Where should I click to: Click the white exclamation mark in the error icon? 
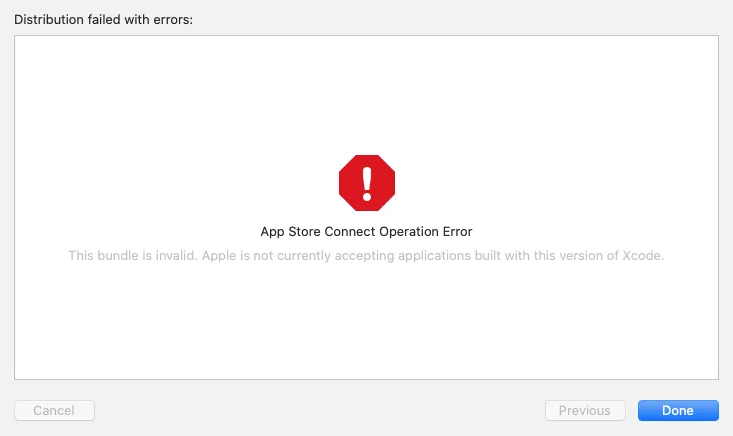(x=367, y=182)
